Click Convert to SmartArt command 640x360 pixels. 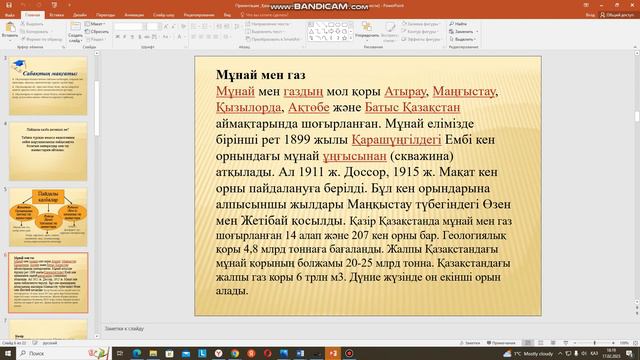pos(273,39)
